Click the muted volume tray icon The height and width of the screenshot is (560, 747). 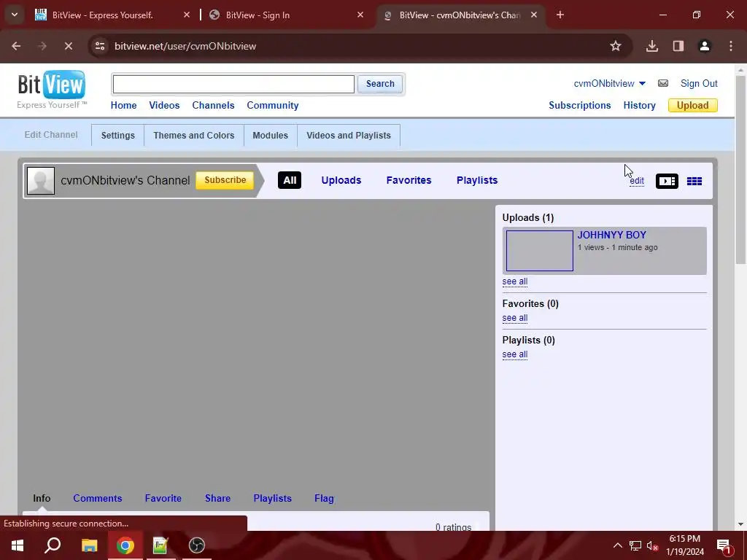[652, 545]
